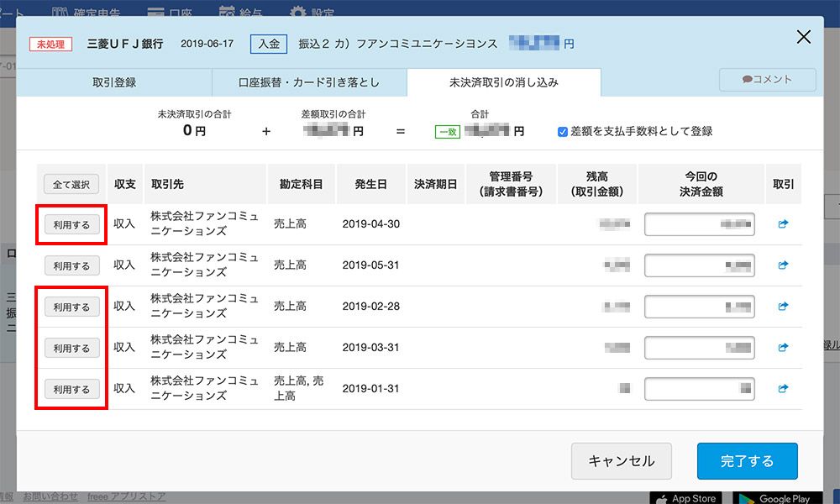Focus settlement amount field for 2019-02-28 row
This screenshot has width=840, height=504.
(700, 307)
